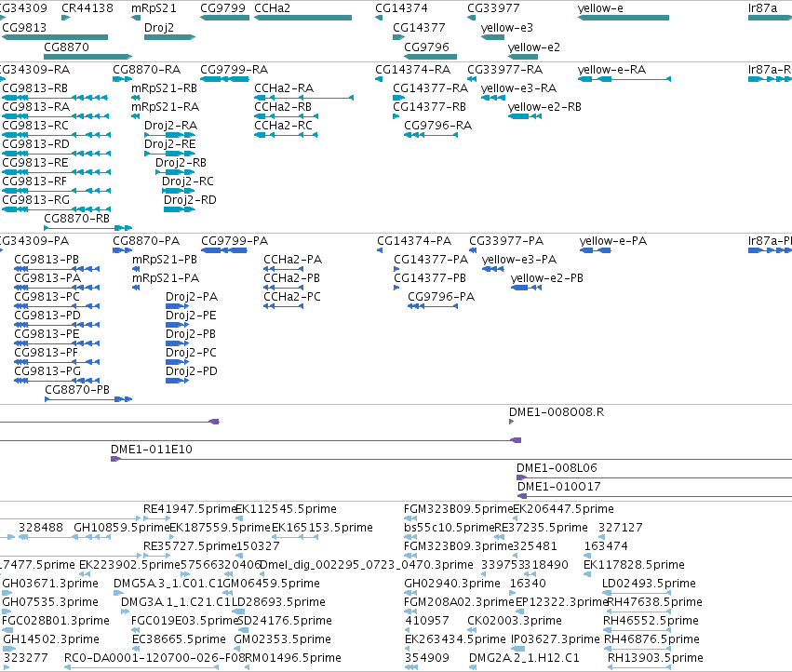Click protein Droj2-PD
Viewport: 792px width, 672px height.
(177, 381)
